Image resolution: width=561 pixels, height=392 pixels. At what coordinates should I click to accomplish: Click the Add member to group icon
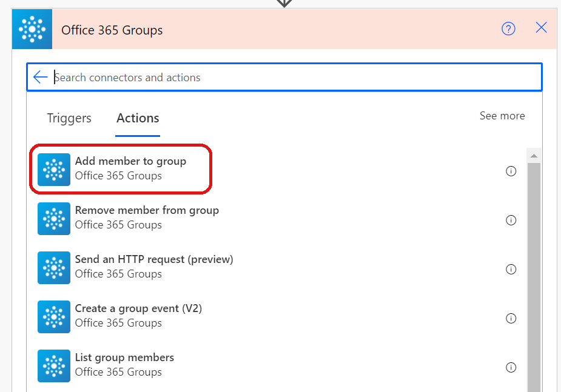click(x=54, y=170)
